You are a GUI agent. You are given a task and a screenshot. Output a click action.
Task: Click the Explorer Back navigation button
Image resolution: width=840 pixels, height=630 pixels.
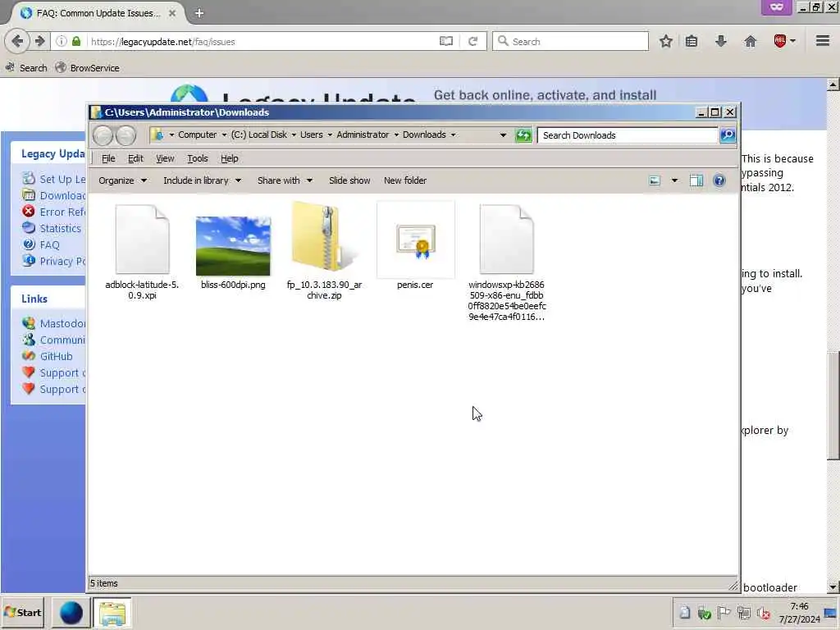(103, 135)
